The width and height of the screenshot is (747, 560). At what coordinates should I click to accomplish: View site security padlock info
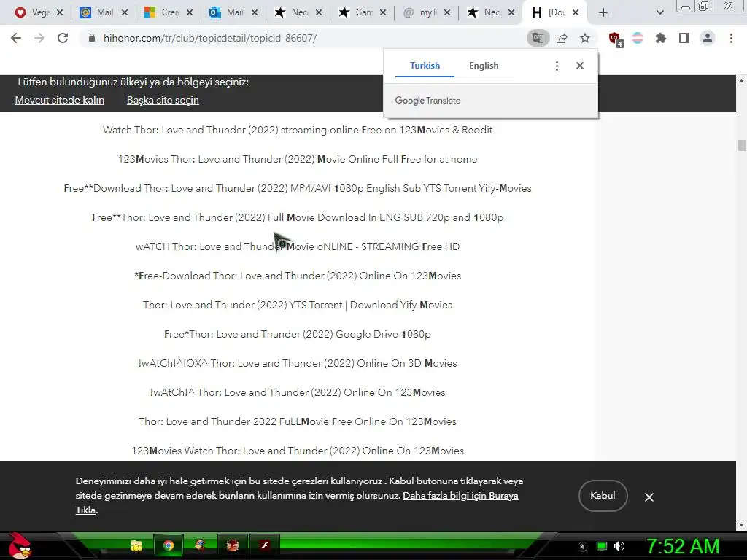pos(92,38)
